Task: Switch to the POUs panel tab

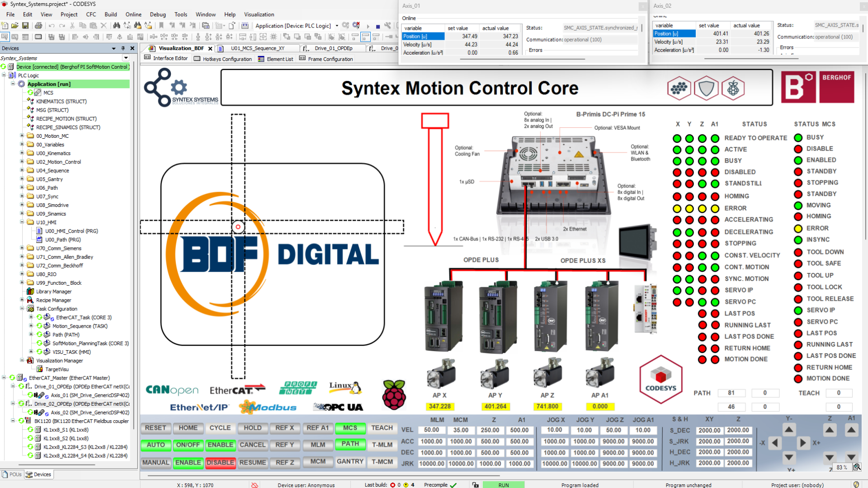Action: 12,474
